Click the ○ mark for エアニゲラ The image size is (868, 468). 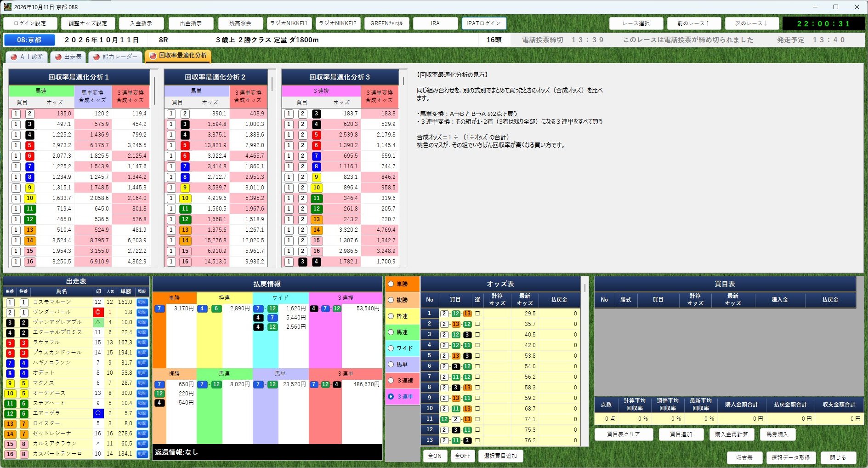click(x=97, y=413)
